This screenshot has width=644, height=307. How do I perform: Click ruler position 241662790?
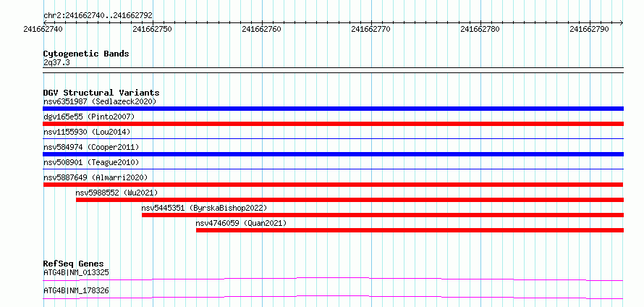tap(590, 29)
